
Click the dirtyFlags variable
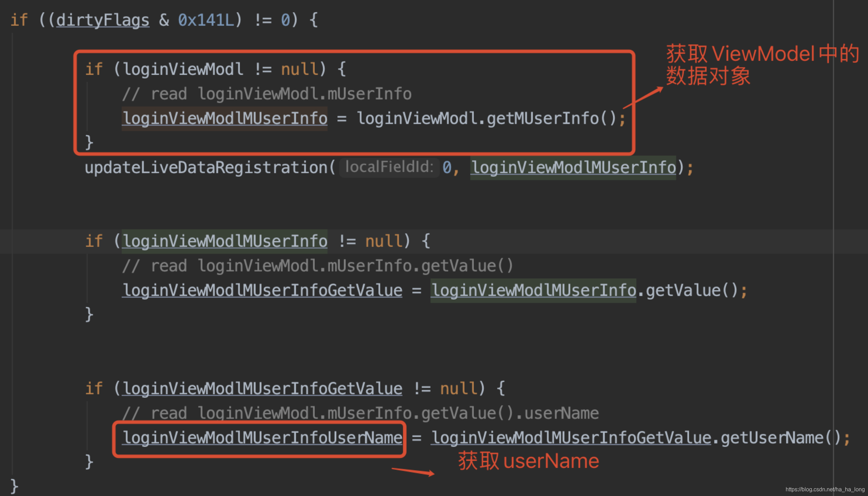103,20
